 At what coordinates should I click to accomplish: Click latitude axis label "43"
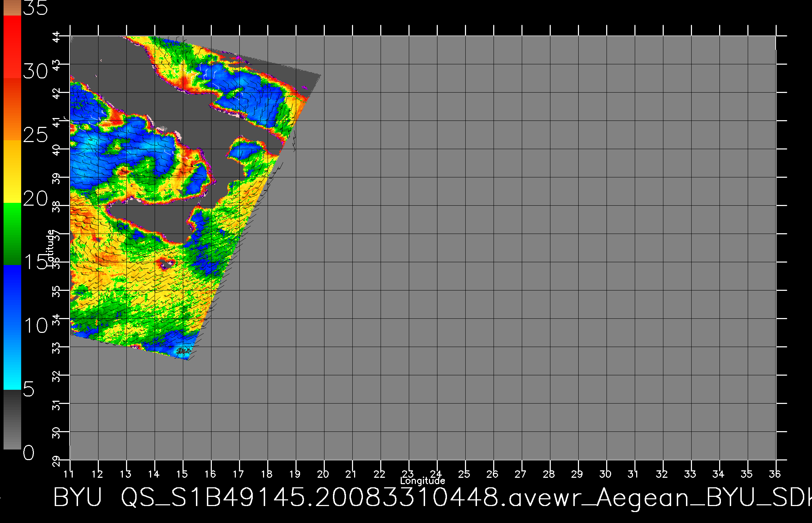click(x=56, y=65)
